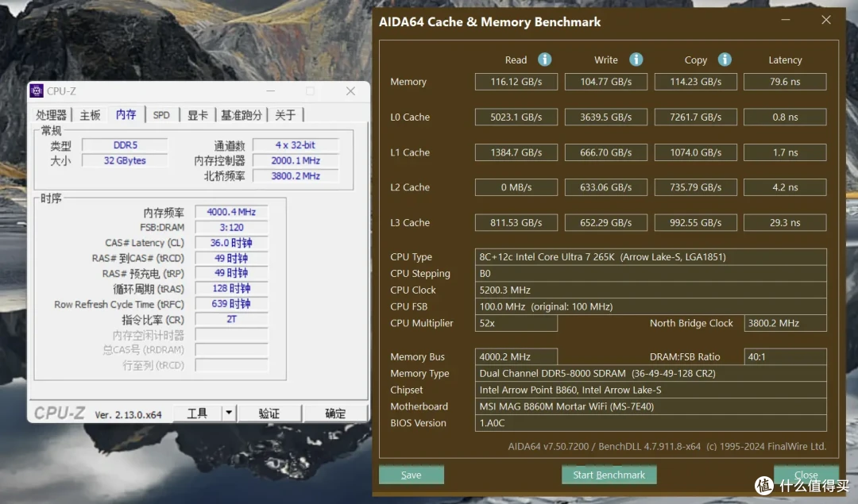This screenshot has height=504, width=858.
Task: Click the Save button in AIDA64
Action: tap(411, 475)
